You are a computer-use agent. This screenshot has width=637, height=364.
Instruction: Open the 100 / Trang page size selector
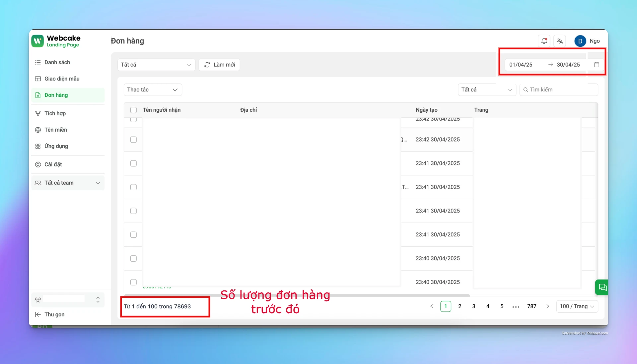577,306
